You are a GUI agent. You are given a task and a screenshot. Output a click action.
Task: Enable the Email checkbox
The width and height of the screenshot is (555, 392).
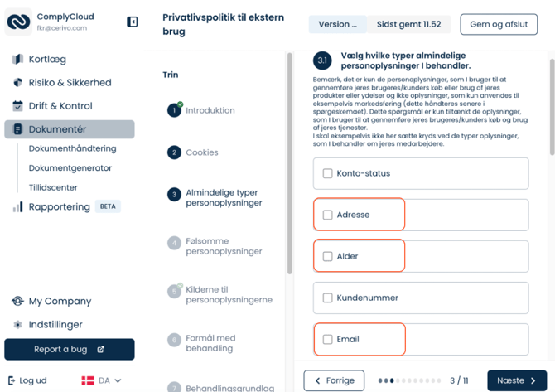(328, 340)
